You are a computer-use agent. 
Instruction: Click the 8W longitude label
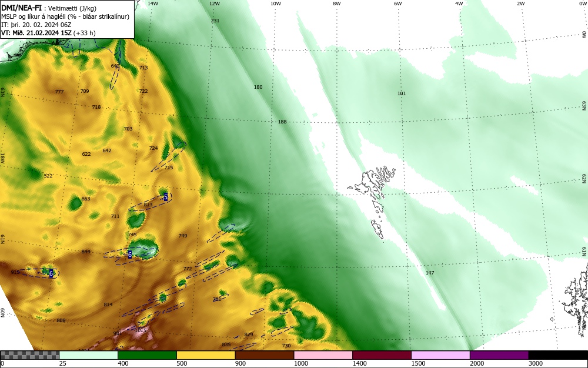coord(337,4)
